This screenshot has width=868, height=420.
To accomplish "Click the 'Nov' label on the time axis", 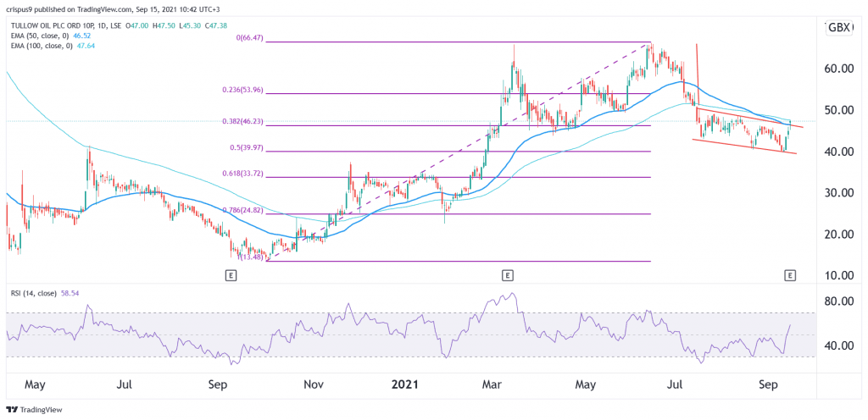I will (314, 383).
